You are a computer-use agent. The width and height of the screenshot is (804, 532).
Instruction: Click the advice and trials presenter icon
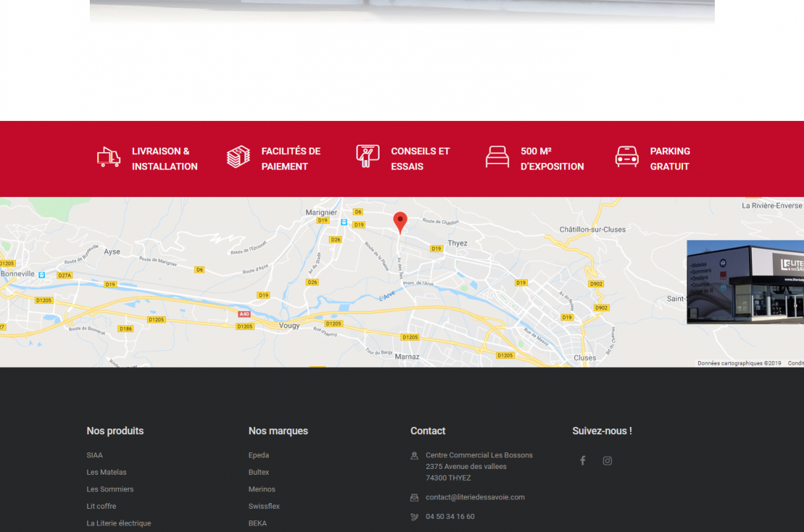point(368,156)
